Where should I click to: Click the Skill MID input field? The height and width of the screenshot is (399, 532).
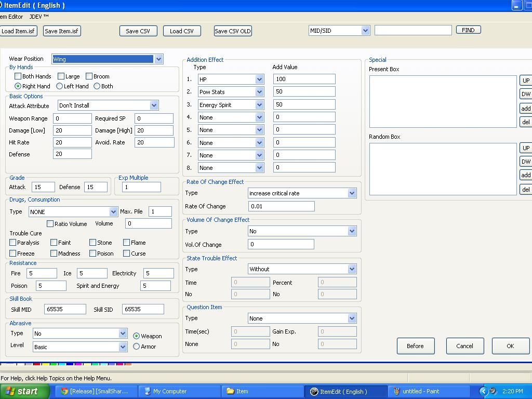pyautogui.click(x=65, y=309)
